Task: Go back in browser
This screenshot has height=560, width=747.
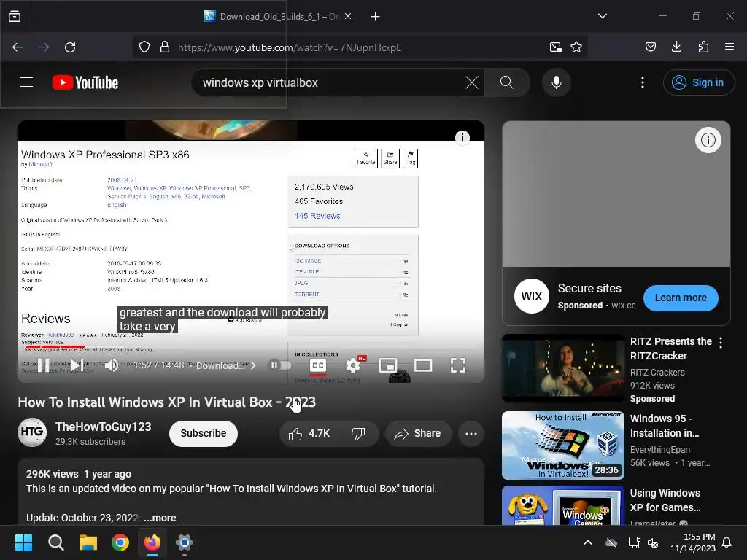Action: (18, 47)
